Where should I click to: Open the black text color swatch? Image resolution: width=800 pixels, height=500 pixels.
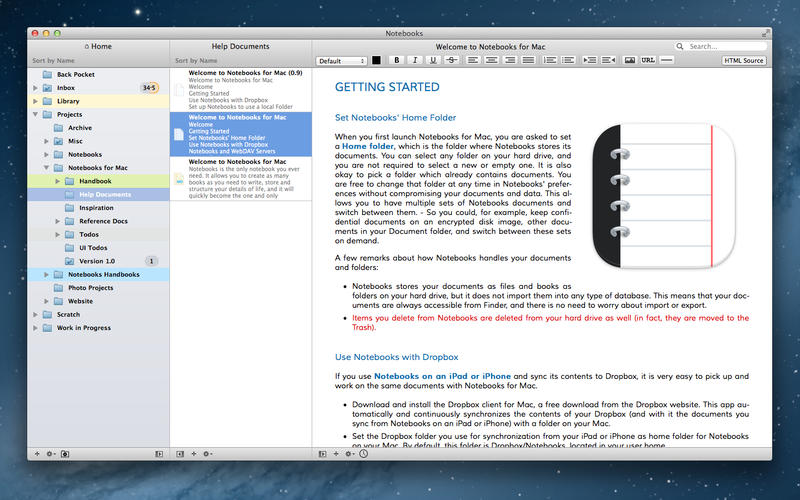(x=377, y=60)
